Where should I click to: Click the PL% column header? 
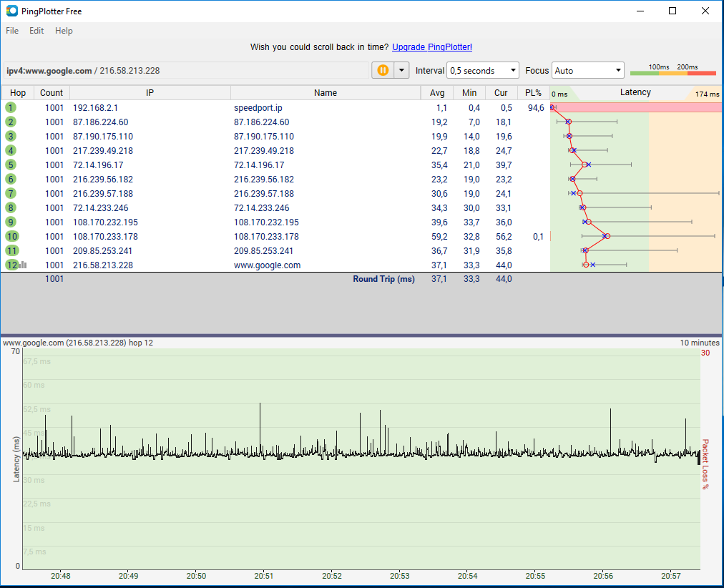(533, 93)
